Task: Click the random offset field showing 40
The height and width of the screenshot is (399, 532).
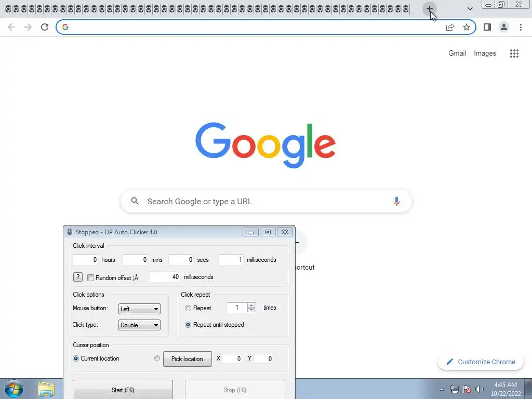Action: (165, 277)
